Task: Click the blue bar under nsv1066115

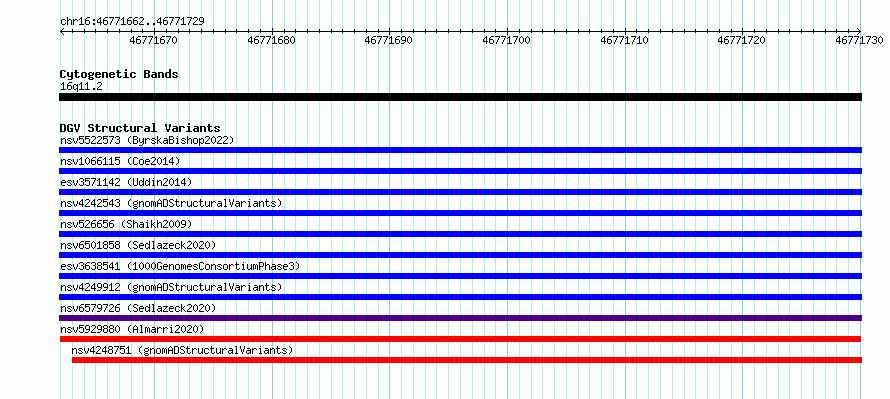Action: [460, 171]
